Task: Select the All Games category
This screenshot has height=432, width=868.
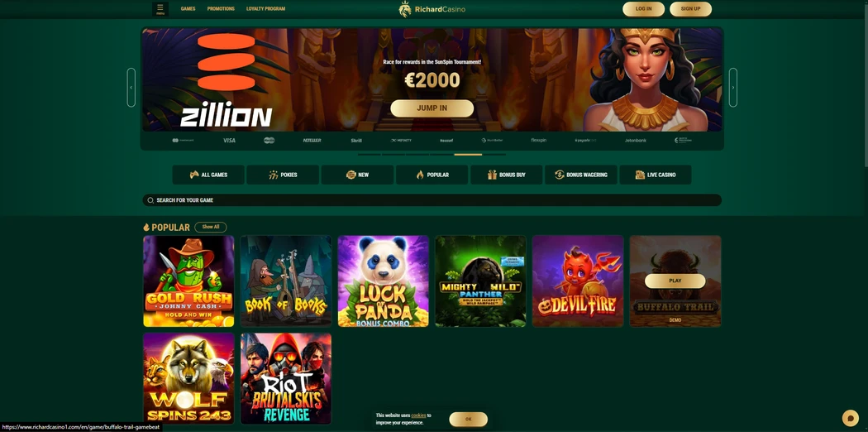Action: pos(208,175)
